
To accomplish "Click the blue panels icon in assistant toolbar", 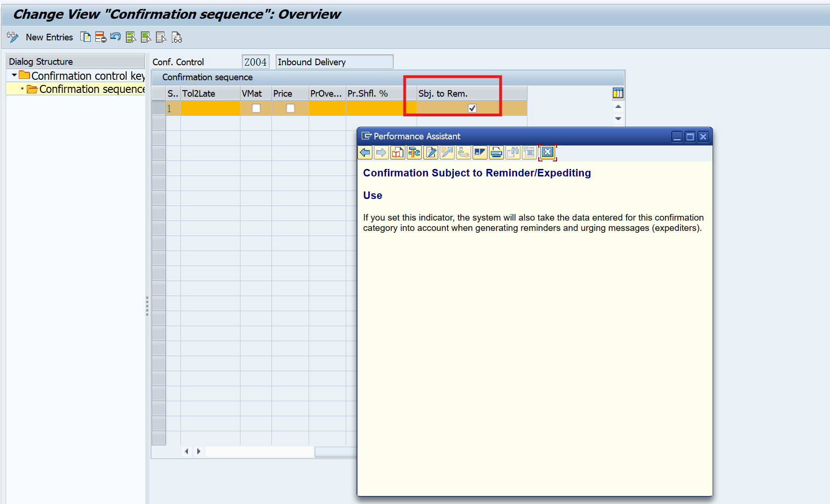I will click(x=480, y=152).
